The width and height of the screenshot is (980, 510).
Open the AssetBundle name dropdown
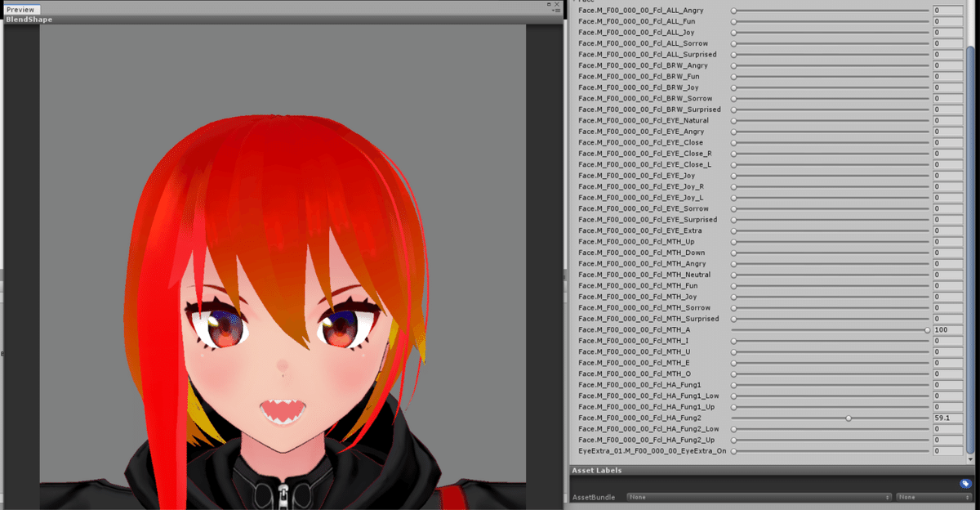point(759,497)
